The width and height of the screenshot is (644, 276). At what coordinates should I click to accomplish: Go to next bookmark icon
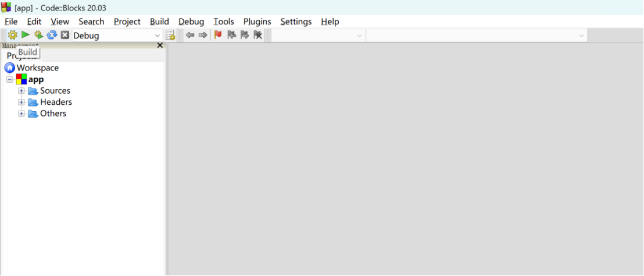(x=245, y=35)
